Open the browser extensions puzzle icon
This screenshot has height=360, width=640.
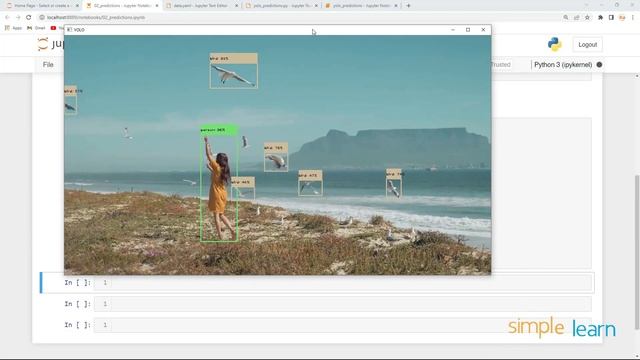pyautogui.click(x=600, y=18)
